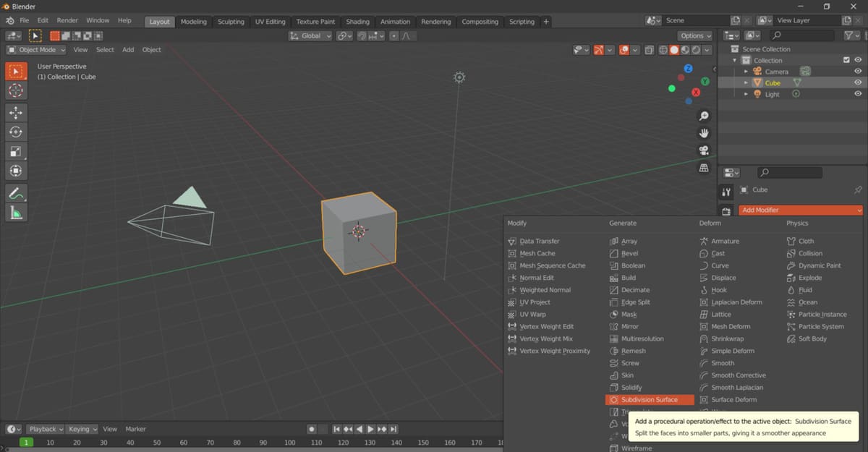Expand the Light item in outliner
Image resolution: width=868 pixels, height=452 pixels.
click(746, 94)
